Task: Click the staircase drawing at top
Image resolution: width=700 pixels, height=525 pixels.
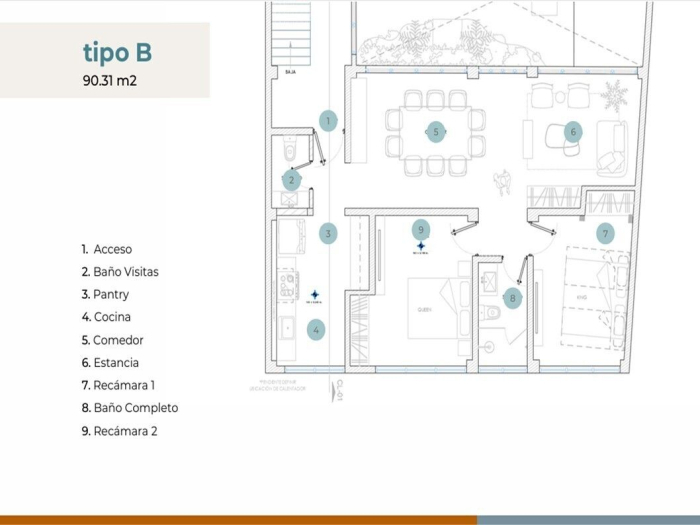Action: [291, 33]
